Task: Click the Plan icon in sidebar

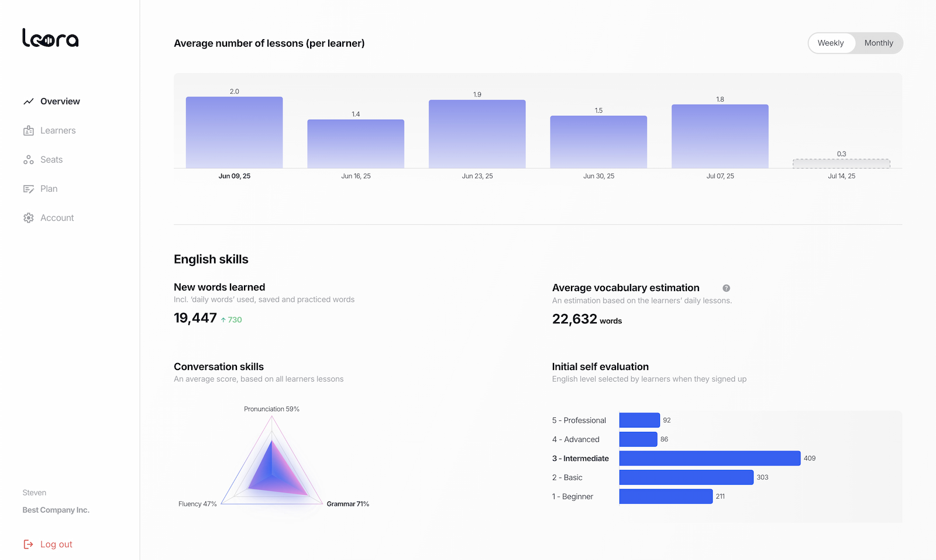Action: pyautogui.click(x=28, y=189)
